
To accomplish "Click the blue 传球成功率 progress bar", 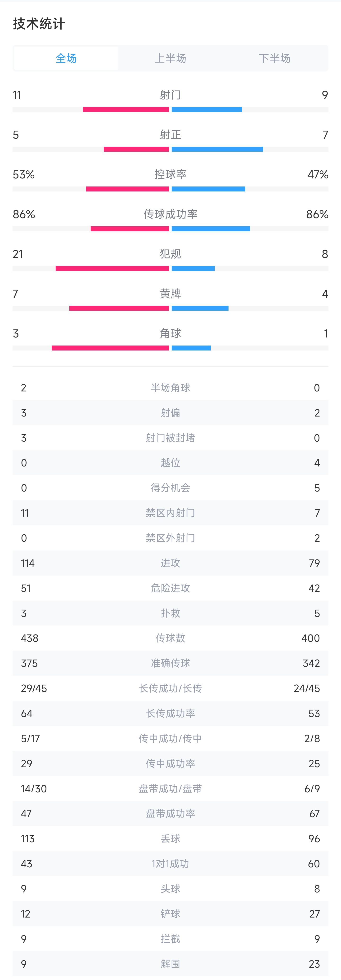I will pyautogui.click(x=211, y=229).
